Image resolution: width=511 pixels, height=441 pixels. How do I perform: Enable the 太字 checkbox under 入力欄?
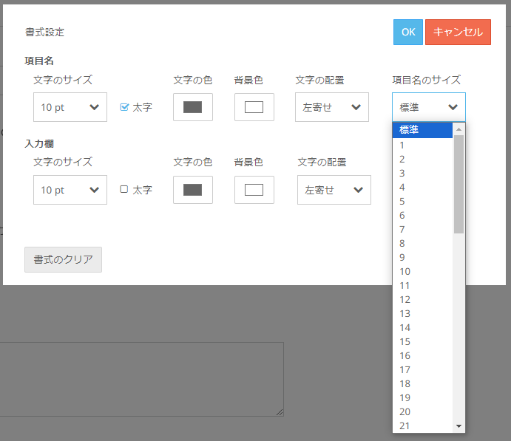point(124,189)
